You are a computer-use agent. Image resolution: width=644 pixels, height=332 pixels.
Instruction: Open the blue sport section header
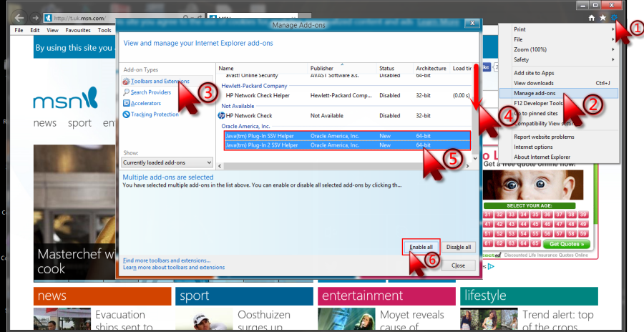(244, 296)
